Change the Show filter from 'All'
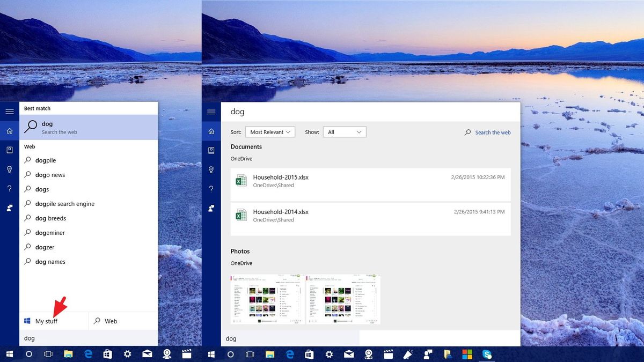Image resolution: width=644 pixels, height=362 pixels. point(344,131)
